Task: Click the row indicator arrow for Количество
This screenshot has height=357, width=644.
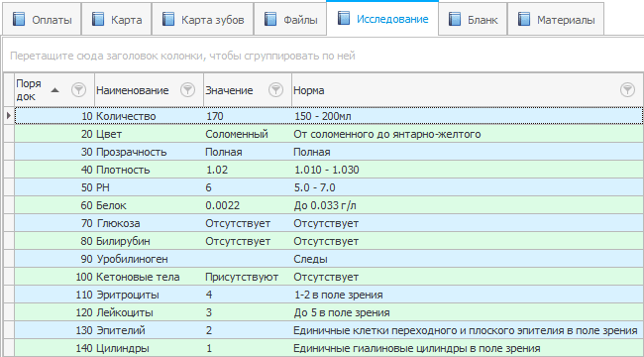Action: 9,116
